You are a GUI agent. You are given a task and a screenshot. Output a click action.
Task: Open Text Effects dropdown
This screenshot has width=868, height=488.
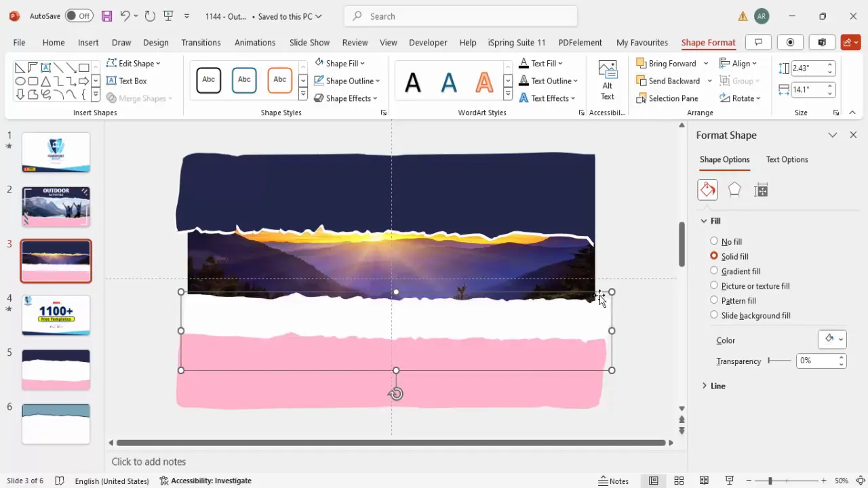(547, 98)
